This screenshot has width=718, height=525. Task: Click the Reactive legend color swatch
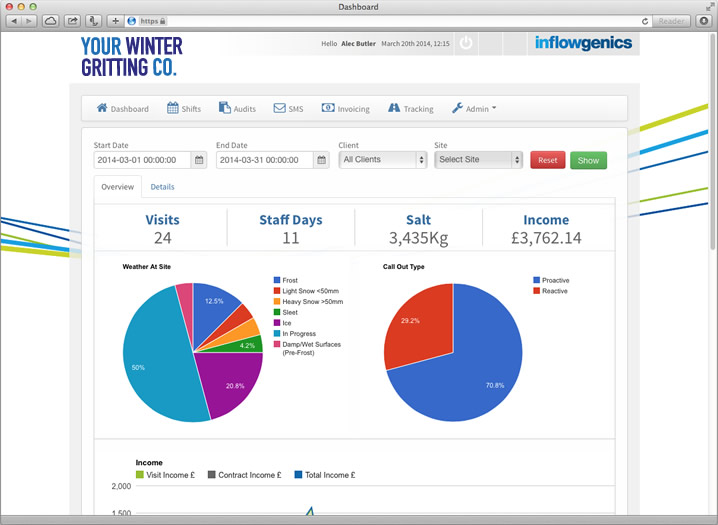click(537, 291)
